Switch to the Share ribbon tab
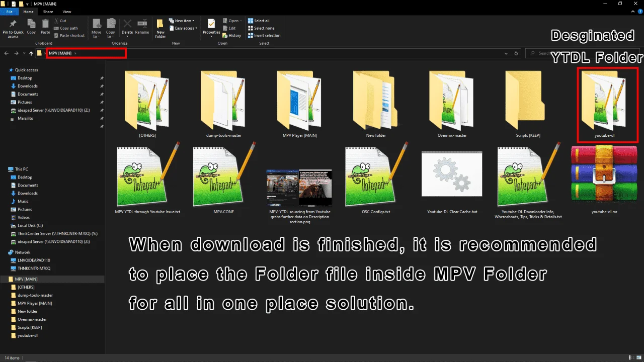Viewport: 644px width, 362px height. point(48,12)
